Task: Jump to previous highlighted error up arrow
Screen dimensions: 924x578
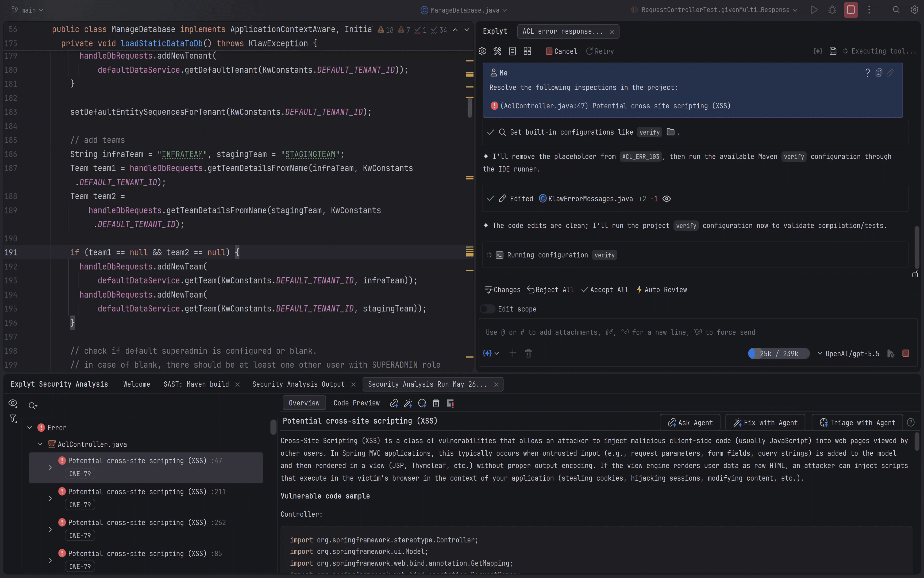Action: point(455,30)
